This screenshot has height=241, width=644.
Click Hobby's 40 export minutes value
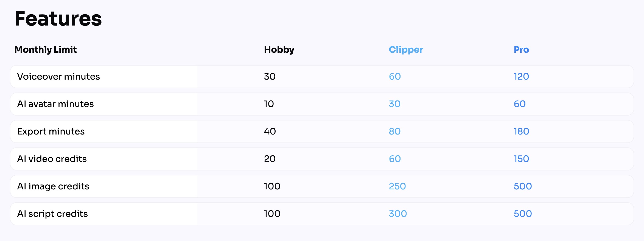(x=270, y=131)
